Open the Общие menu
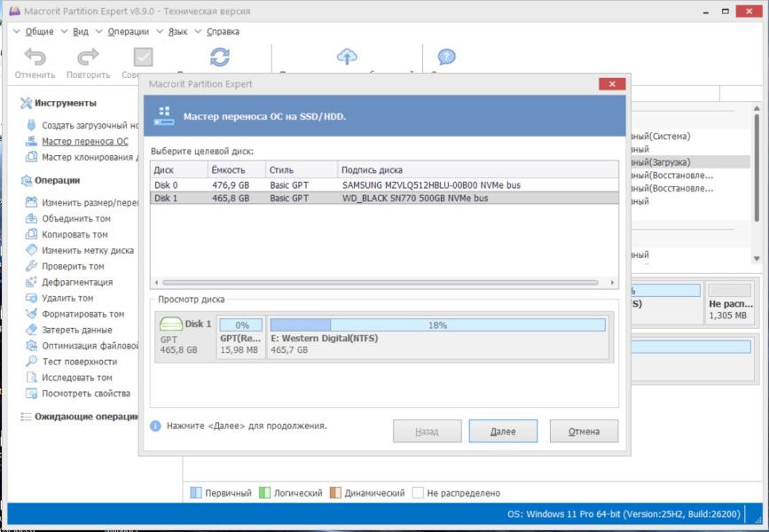 39,32
